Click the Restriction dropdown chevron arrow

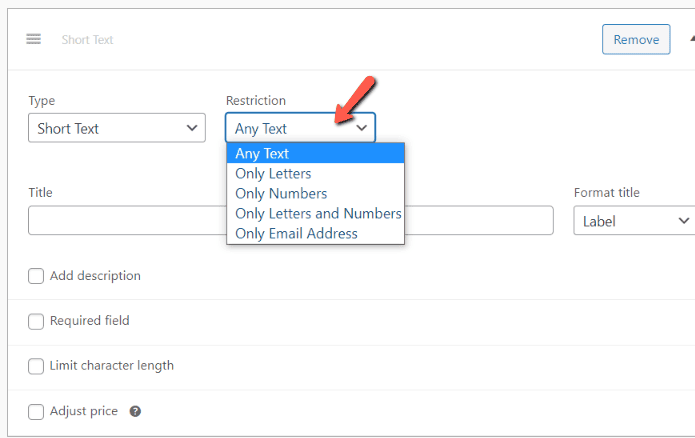click(361, 128)
